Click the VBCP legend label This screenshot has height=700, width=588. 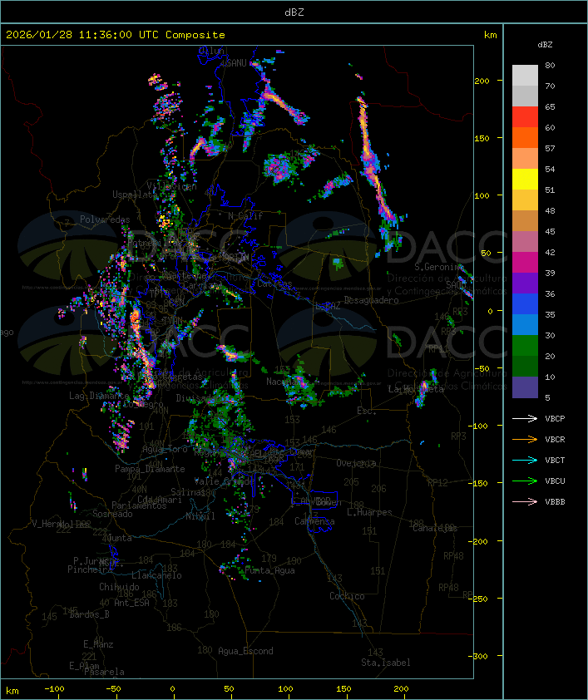[x=555, y=419]
